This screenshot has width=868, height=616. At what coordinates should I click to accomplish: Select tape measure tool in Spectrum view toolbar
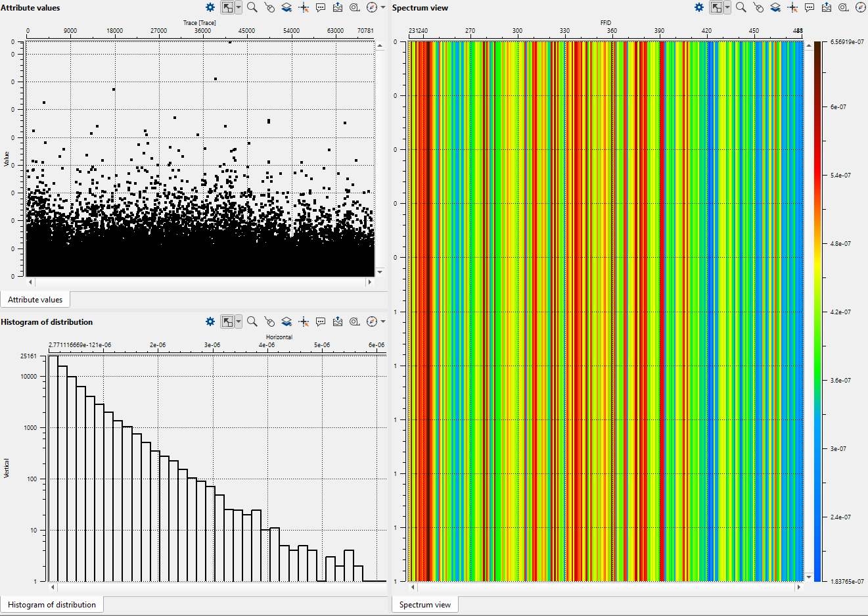tap(843, 7)
